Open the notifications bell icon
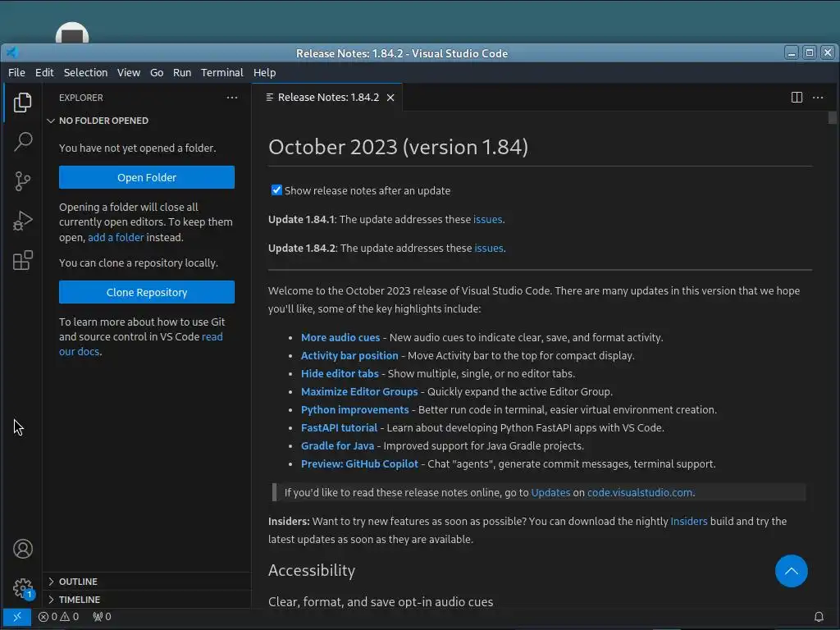The width and height of the screenshot is (840, 630). click(819, 617)
